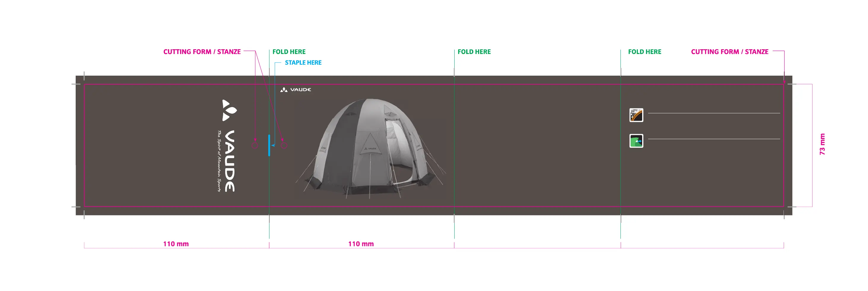Click the UV protection feature icon

[x=636, y=115]
